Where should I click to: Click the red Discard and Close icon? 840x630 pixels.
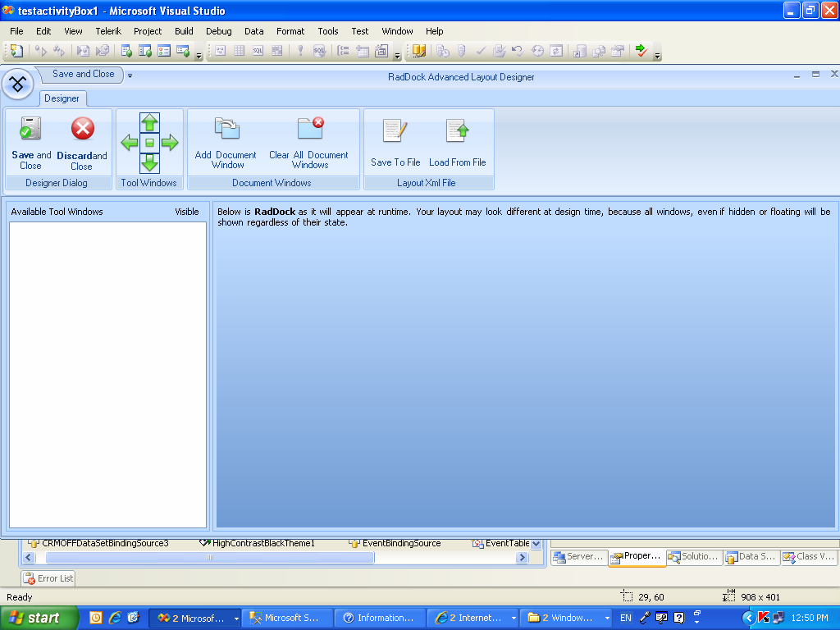click(83, 128)
